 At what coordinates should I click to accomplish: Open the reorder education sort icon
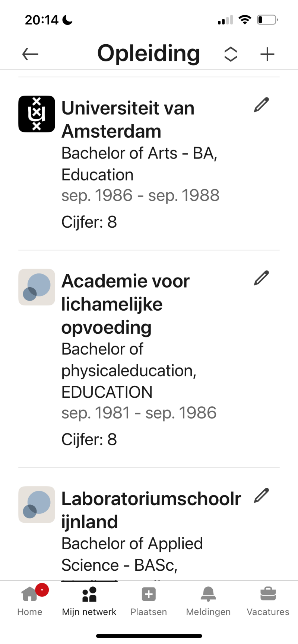[231, 54]
